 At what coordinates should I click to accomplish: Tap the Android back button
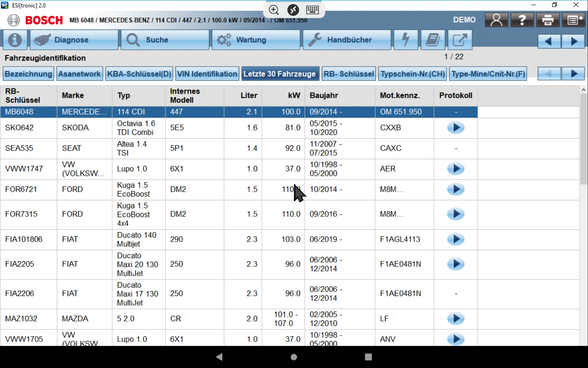[x=219, y=357]
